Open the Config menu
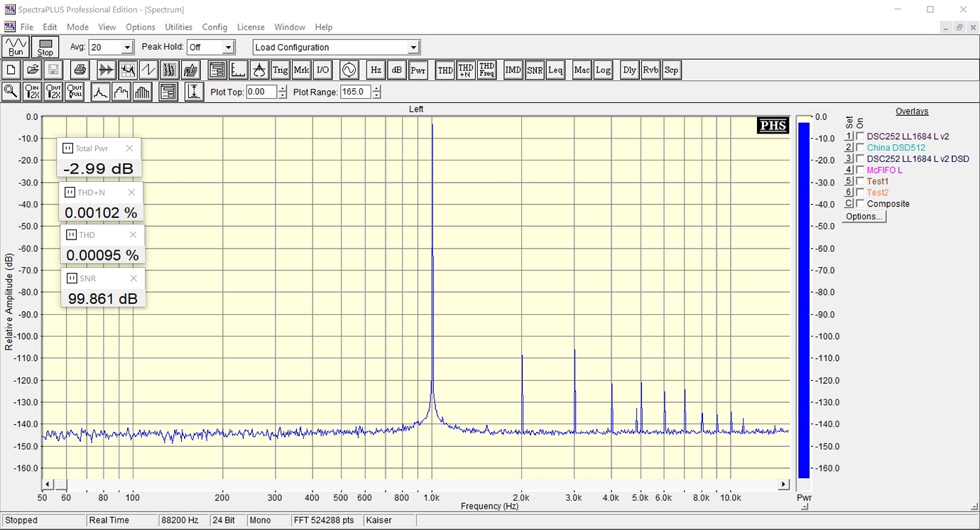Viewport: 980px width, 530px height. pyautogui.click(x=214, y=27)
